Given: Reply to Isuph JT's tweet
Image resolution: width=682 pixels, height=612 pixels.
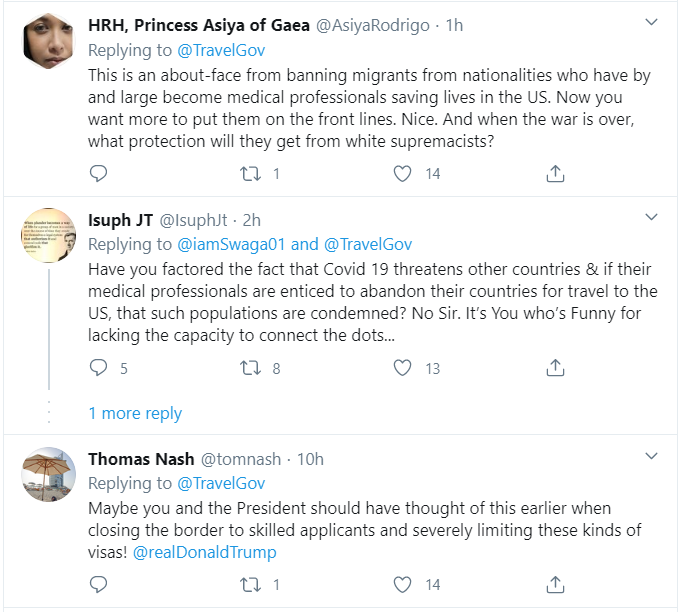Looking at the screenshot, I should coord(98,368).
